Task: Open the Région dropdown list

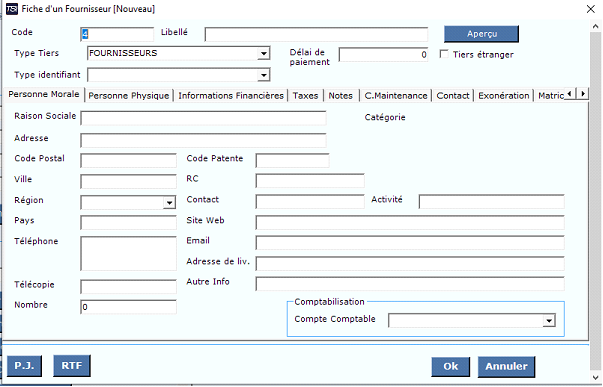Action: 169,203
